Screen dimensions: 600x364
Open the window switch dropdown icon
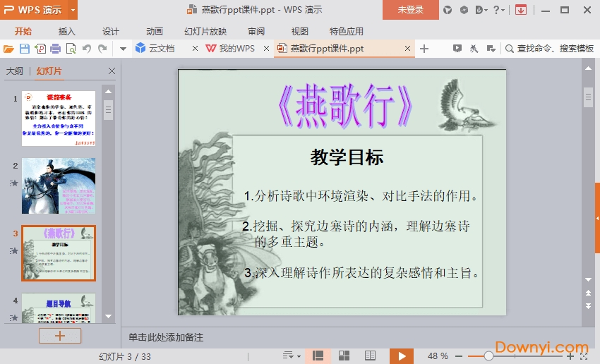(491, 49)
